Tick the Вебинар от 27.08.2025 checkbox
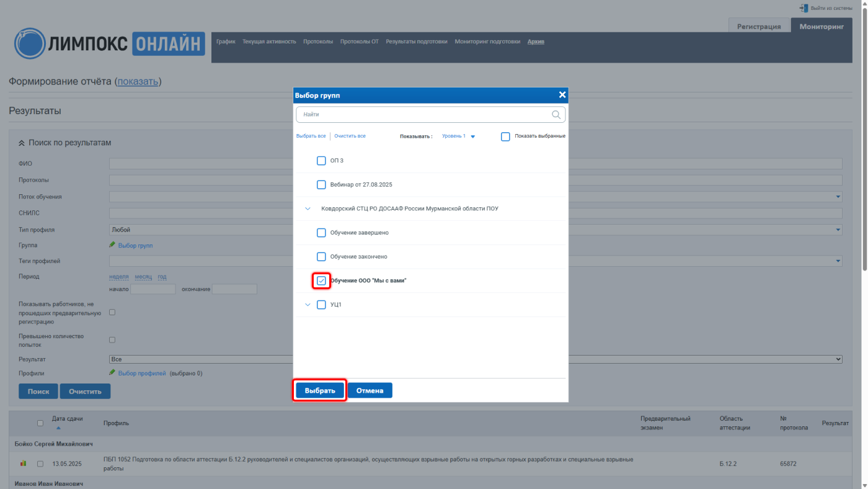The image size is (868, 489). pos(321,184)
